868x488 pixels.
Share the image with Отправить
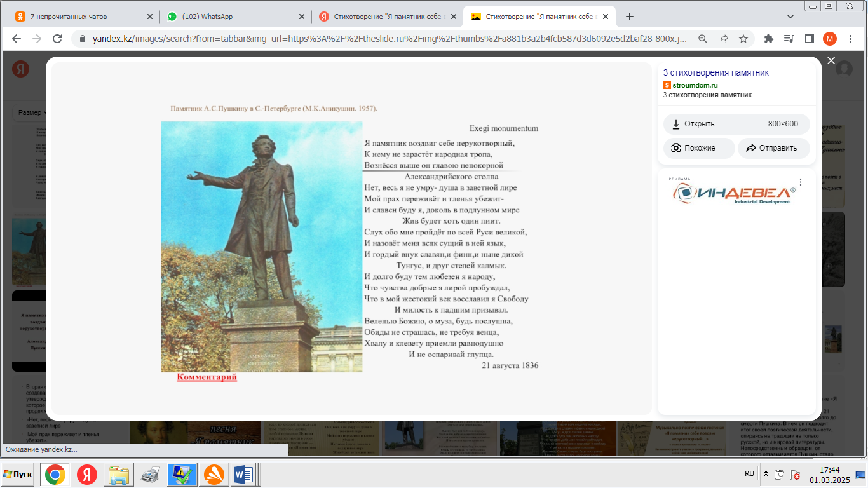point(774,148)
